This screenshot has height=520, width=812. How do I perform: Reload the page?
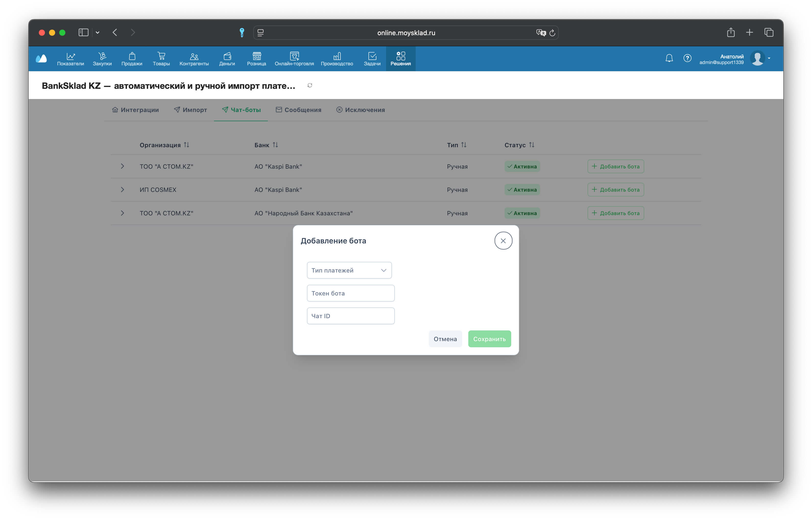(x=552, y=33)
